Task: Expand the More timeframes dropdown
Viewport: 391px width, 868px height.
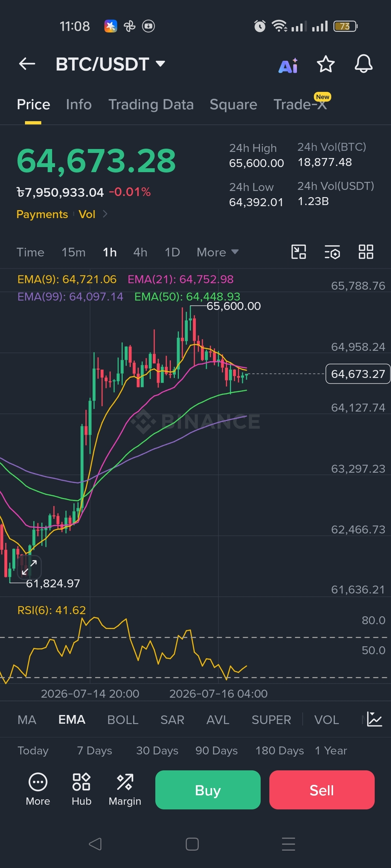Action: (218, 252)
